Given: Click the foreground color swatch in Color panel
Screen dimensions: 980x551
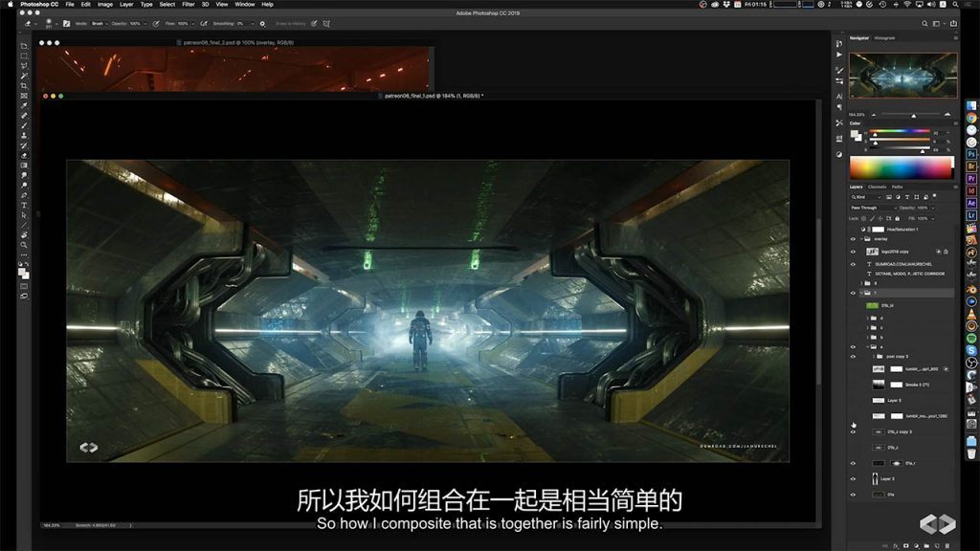Looking at the screenshot, I should (x=854, y=134).
